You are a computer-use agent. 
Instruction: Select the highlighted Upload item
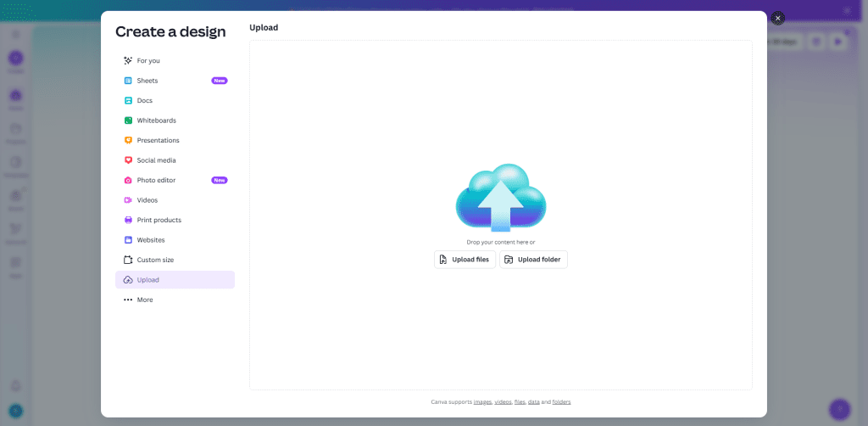175,280
